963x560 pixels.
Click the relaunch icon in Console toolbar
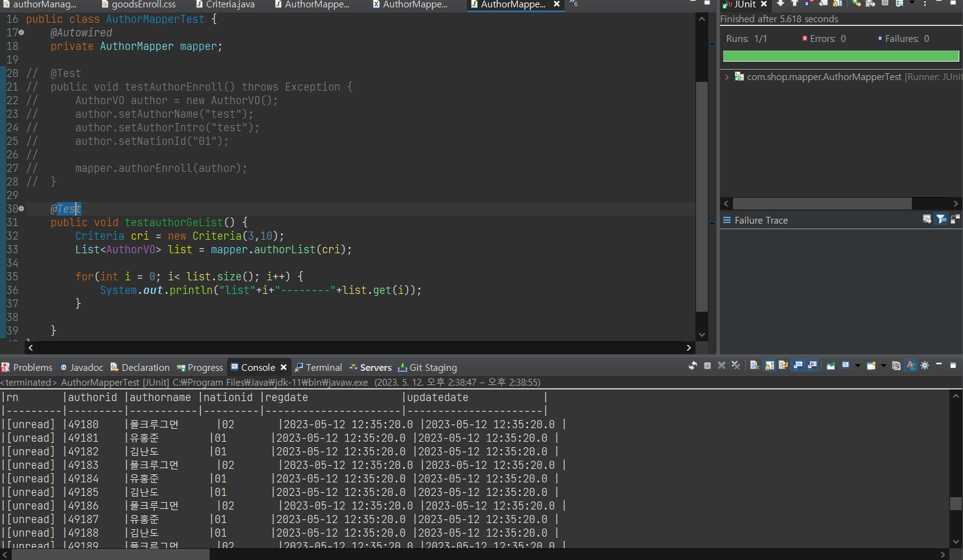(693, 366)
